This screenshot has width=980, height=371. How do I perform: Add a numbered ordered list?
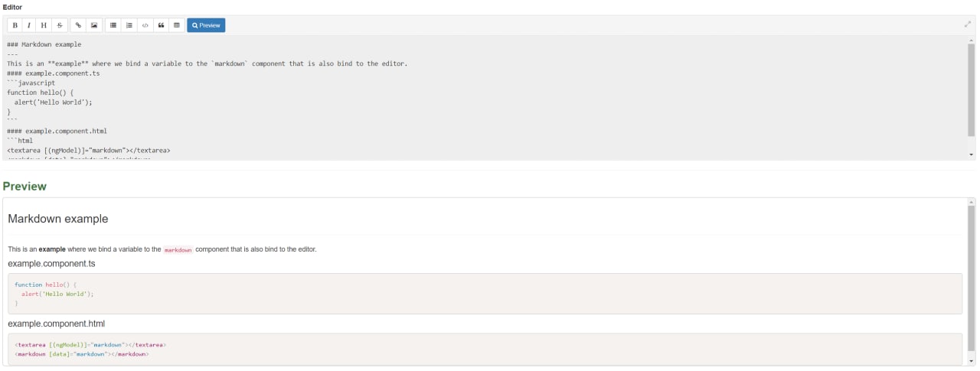click(129, 25)
